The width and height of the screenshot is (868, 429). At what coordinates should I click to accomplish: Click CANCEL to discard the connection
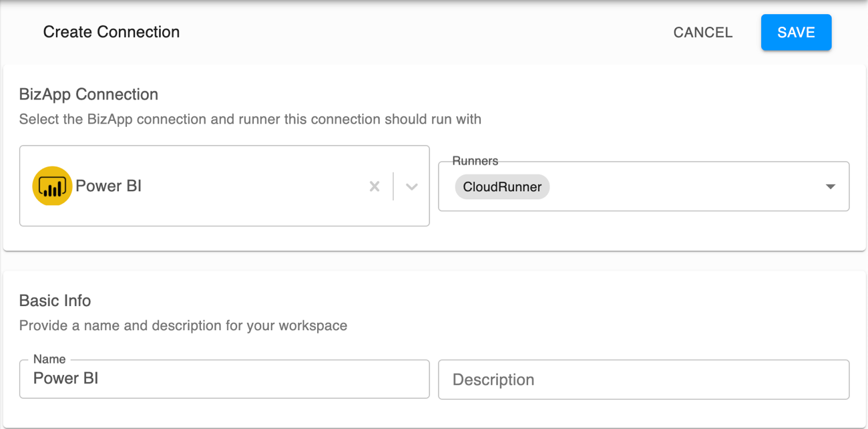[702, 32]
